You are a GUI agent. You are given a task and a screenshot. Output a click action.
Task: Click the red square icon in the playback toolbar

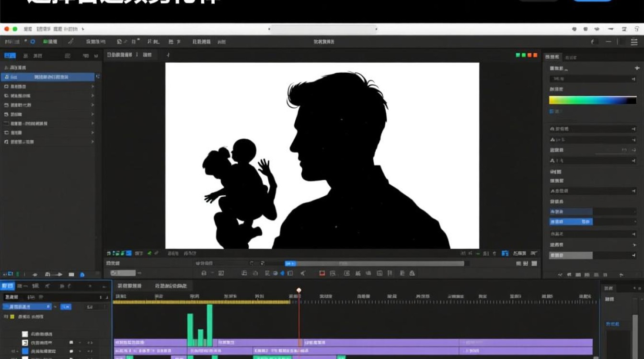tap(322, 273)
